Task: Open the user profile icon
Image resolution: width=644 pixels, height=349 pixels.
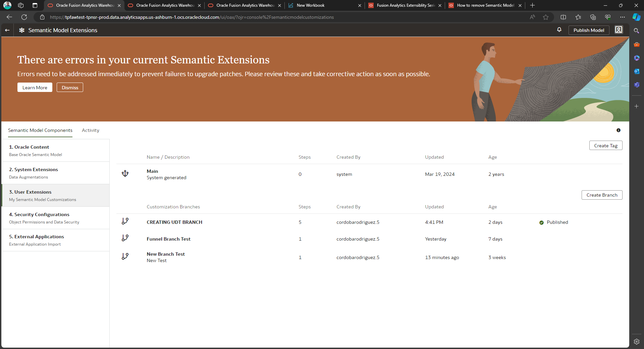Action: point(619,30)
